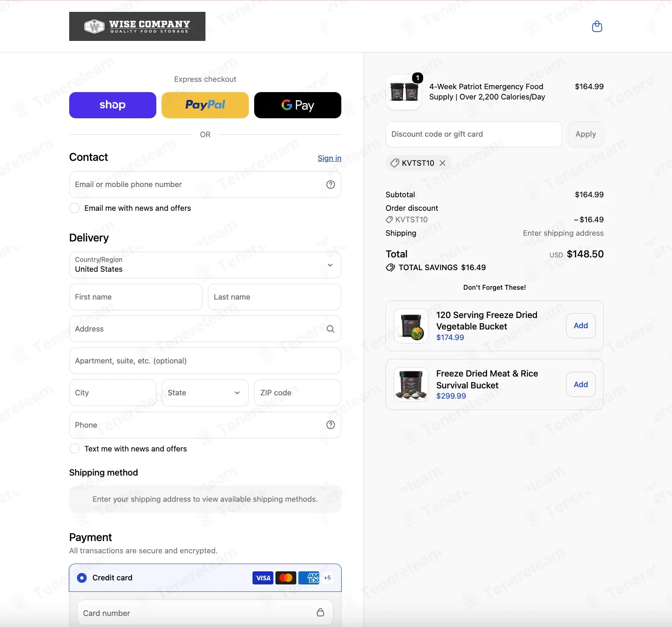
Task: Click the 'Don't Forget These!' heading
Action: [494, 288]
